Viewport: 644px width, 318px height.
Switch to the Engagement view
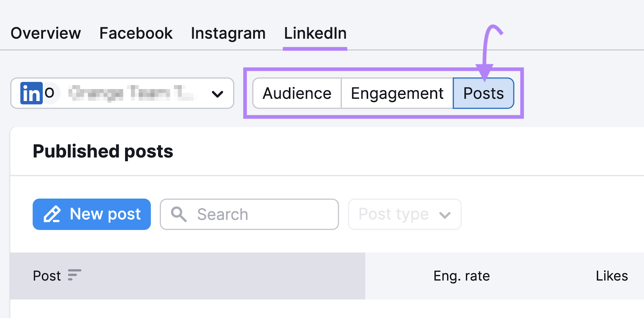397,93
